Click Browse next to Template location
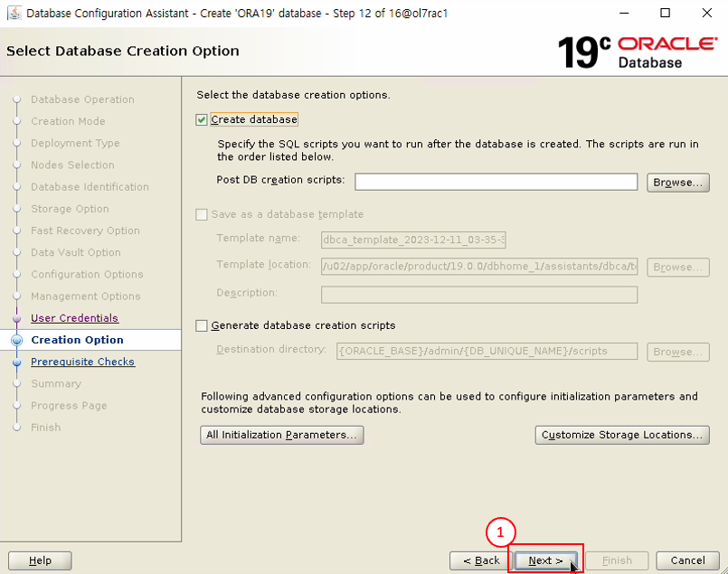The width and height of the screenshot is (728, 574). (x=678, y=267)
